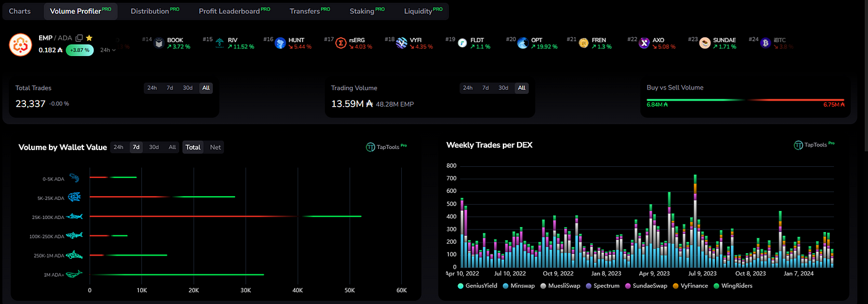Click the 5K-25K ADA fish icon
This screenshot has height=304, width=868.
coord(74,197)
